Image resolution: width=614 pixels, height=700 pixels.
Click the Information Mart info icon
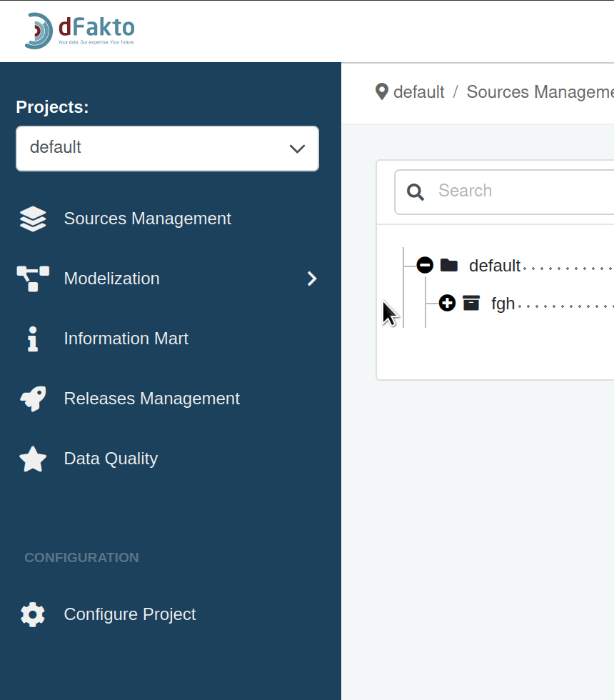pos(33,339)
